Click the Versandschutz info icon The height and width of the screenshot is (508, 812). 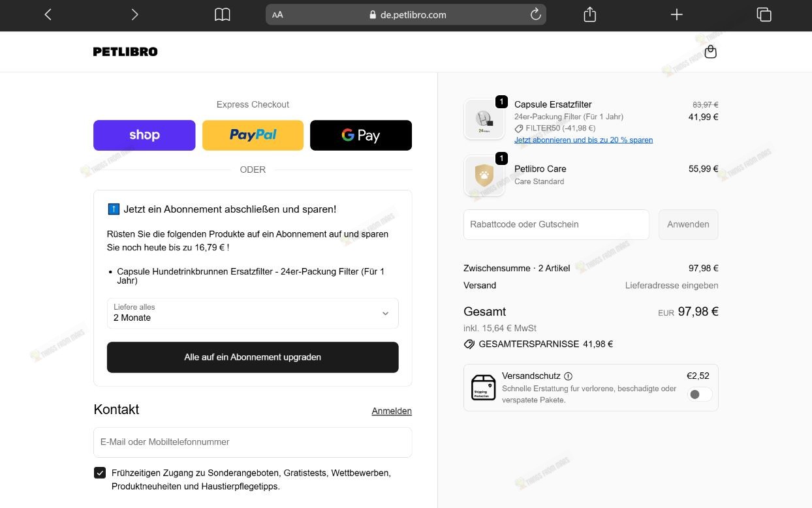coord(568,376)
